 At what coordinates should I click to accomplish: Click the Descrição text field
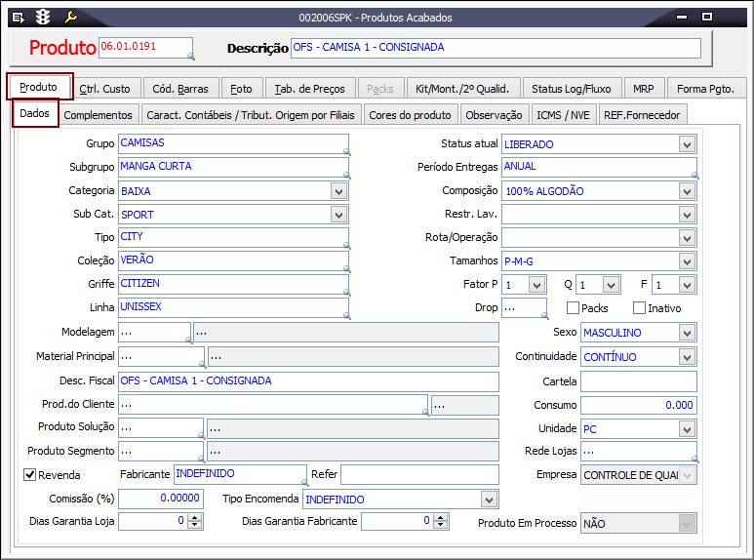pos(496,48)
